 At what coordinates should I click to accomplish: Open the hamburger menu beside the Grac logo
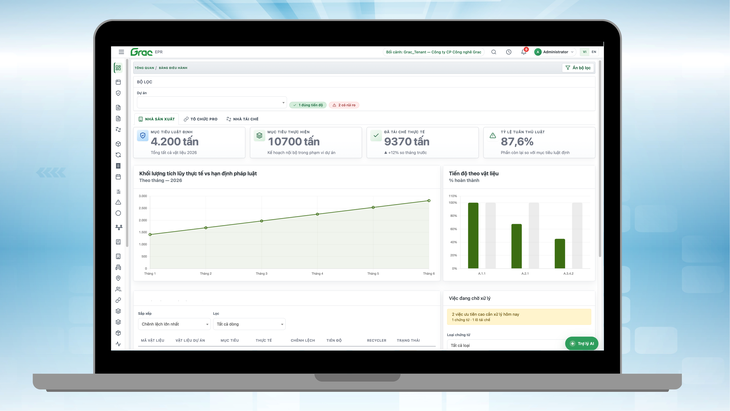(121, 52)
